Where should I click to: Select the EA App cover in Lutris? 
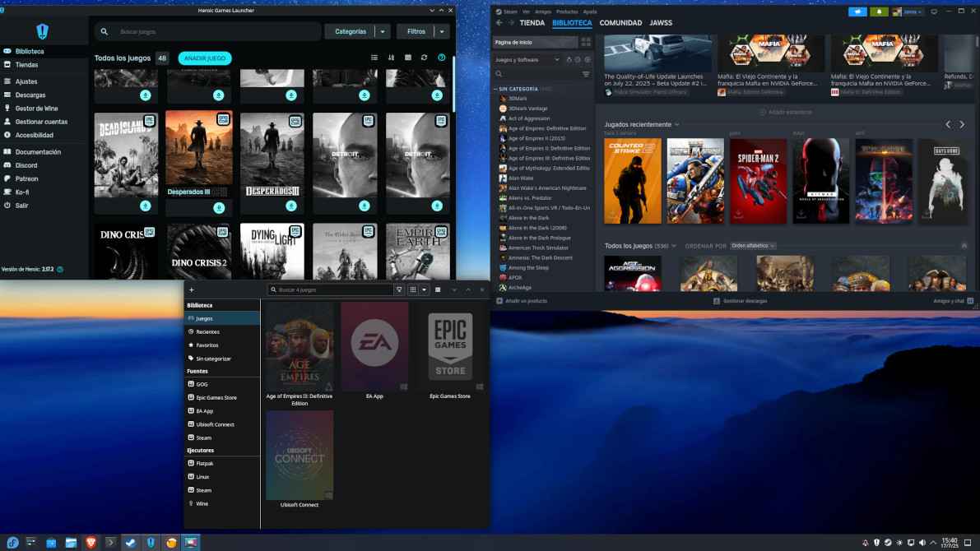pyautogui.click(x=375, y=347)
